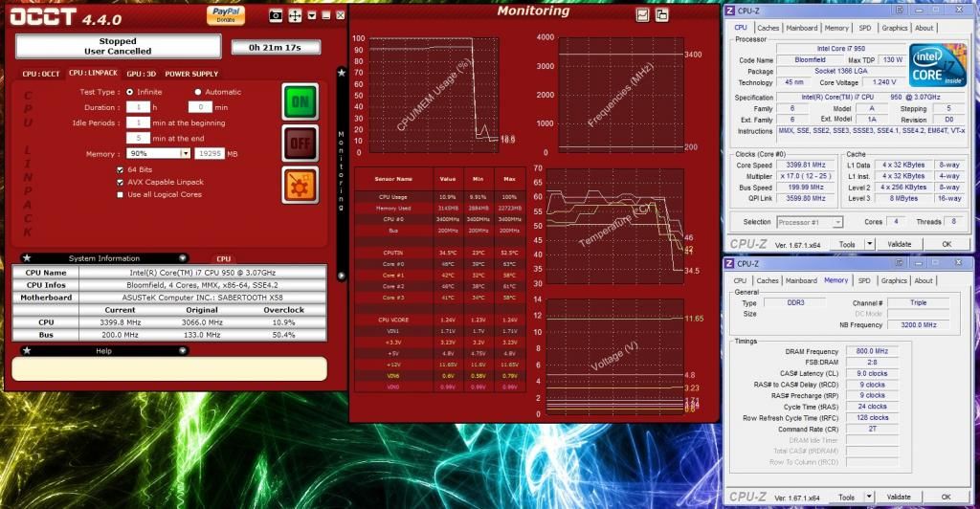Select the Infinite test type radio button

point(130,92)
